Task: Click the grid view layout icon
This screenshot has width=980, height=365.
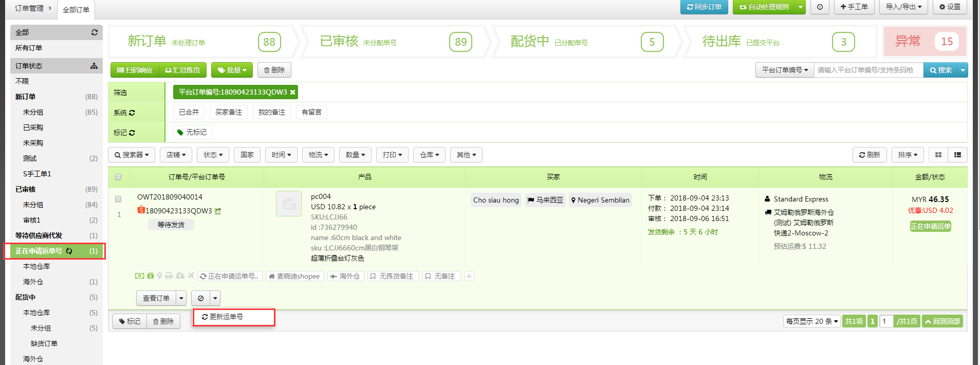Action: pos(938,155)
